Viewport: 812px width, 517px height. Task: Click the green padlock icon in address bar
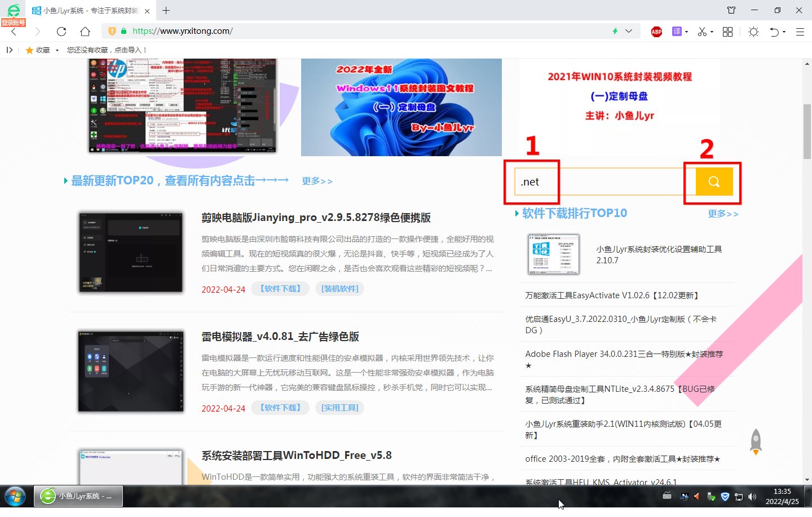pyautogui.click(x=123, y=31)
